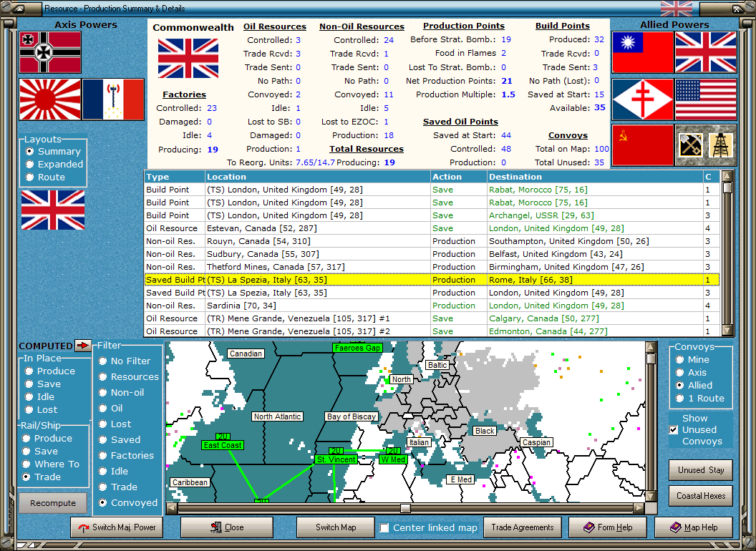Switch layout to Route
This screenshot has height=551, width=756.
click(46, 177)
